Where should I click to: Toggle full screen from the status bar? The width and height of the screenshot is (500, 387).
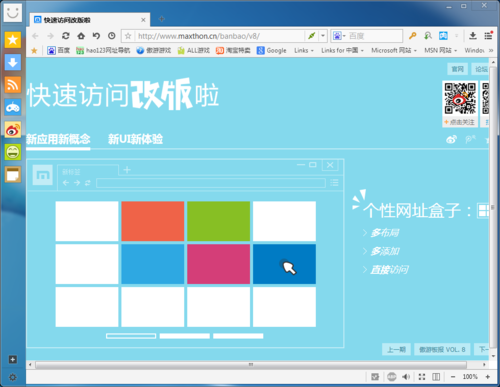coord(422,377)
